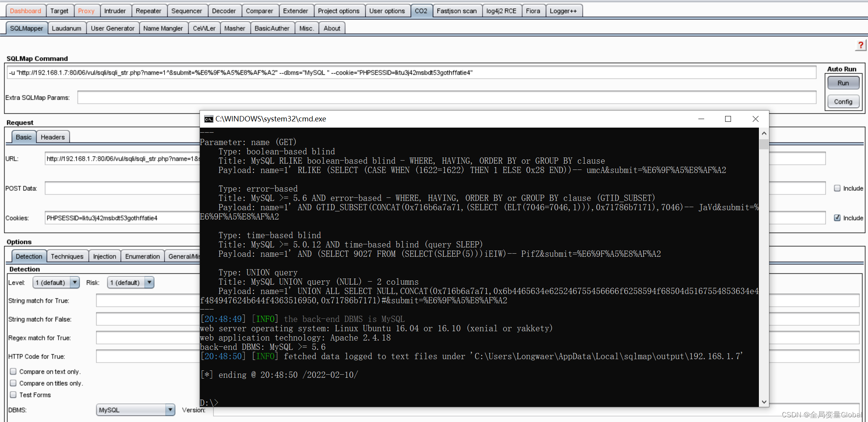This screenshot has height=422, width=868.
Task: Switch to the Decoder tab
Action: point(224,11)
